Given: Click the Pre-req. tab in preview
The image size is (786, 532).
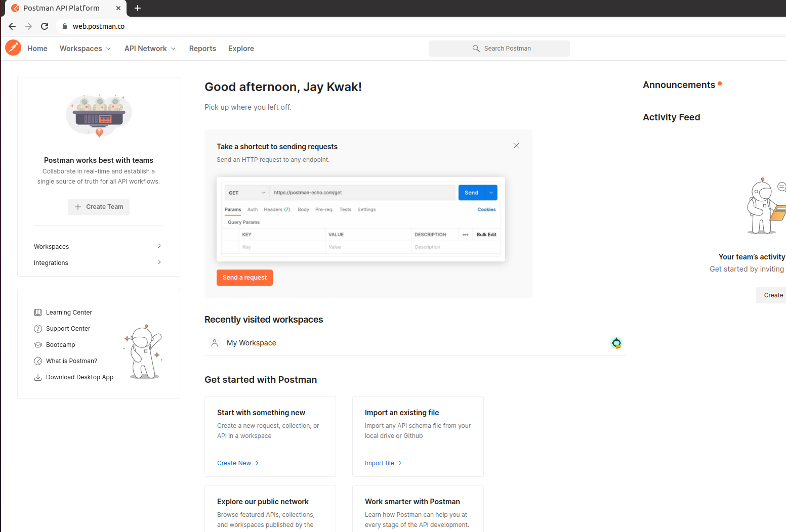Looking at the screenshot, I should click(x=324, y=209).
